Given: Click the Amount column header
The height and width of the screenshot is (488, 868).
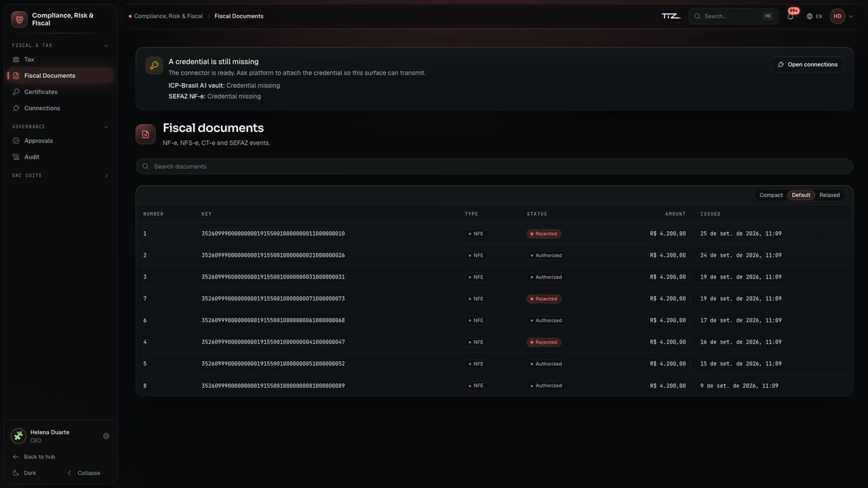Looking at the screenshot, I should [x=675, y=214].
